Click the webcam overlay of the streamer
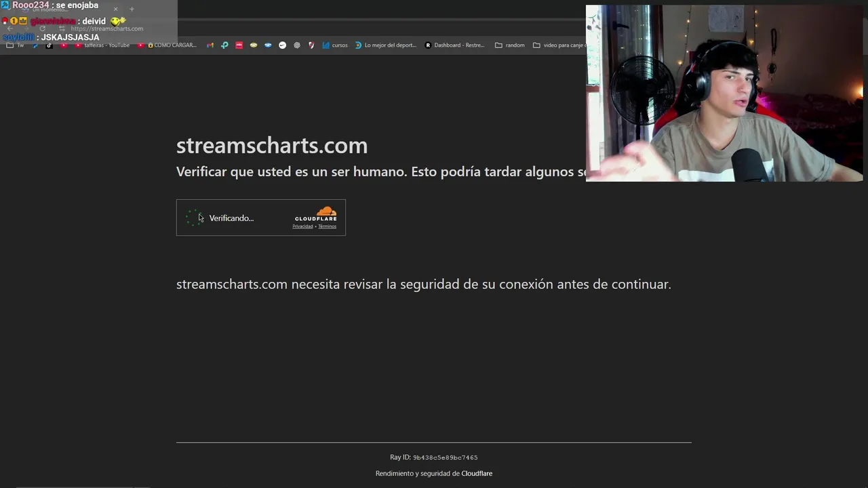The height and width of the screenshot is (488, 868). pyautogui.click(x=724, y=94)
